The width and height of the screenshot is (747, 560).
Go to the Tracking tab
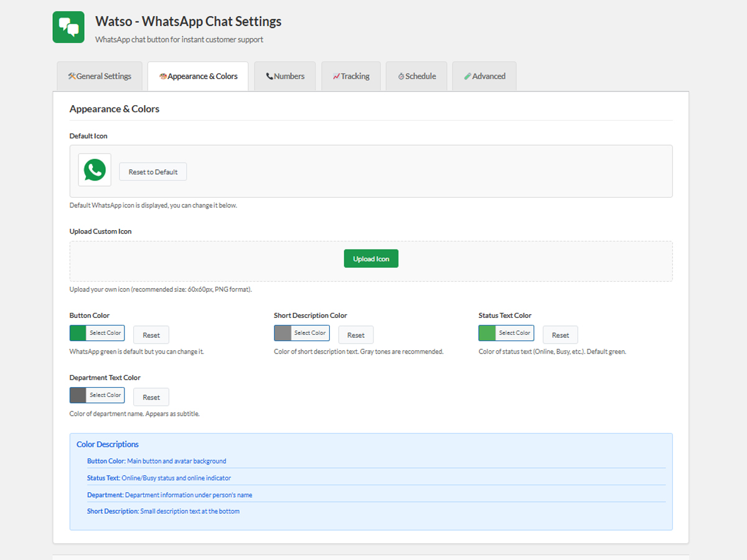tap(351, 77)
